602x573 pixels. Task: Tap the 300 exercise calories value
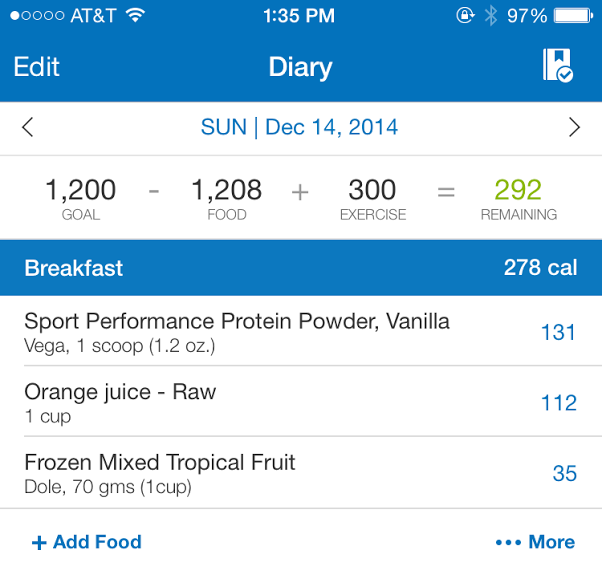click(372, 190)
